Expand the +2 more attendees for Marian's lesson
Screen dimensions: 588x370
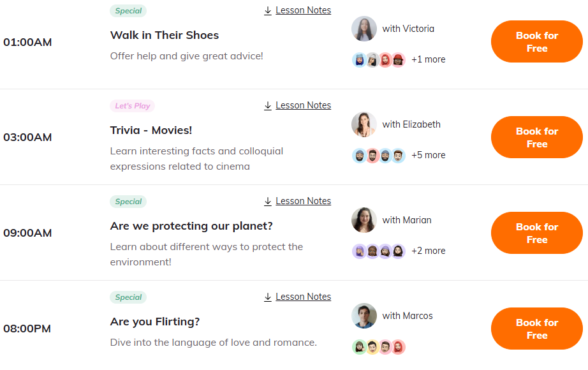tap(428, 251)
